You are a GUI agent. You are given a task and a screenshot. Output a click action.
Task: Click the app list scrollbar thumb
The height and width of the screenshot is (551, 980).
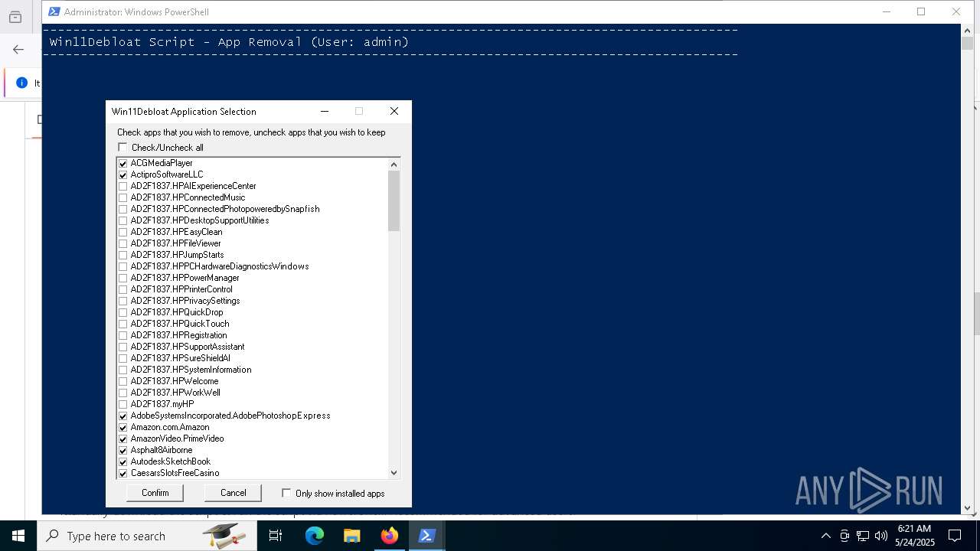click(394, 201)
